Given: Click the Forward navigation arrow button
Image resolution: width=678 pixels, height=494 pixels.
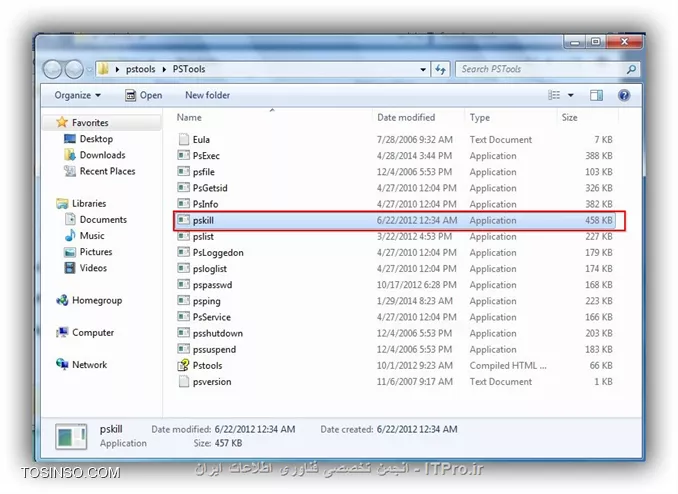Looking at the screenshot, I should point(74,69).
